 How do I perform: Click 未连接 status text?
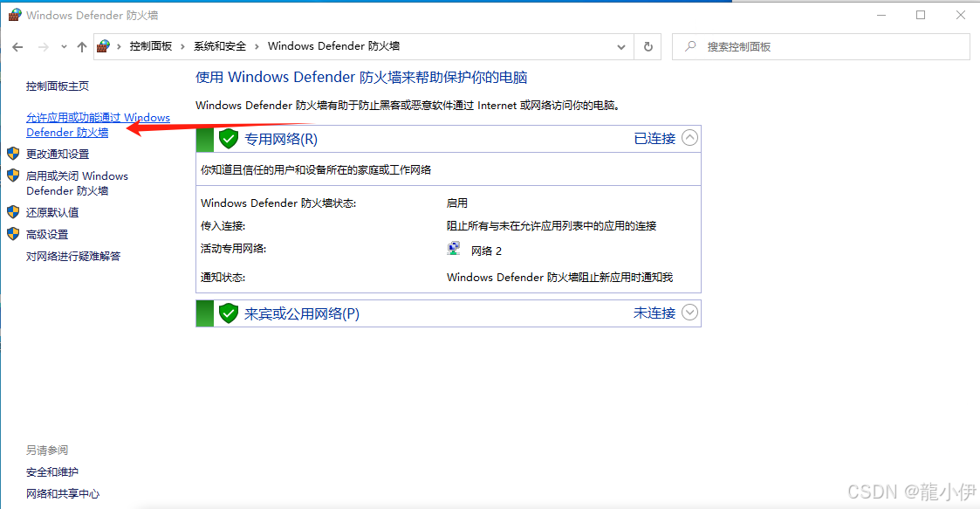(654, 313)
